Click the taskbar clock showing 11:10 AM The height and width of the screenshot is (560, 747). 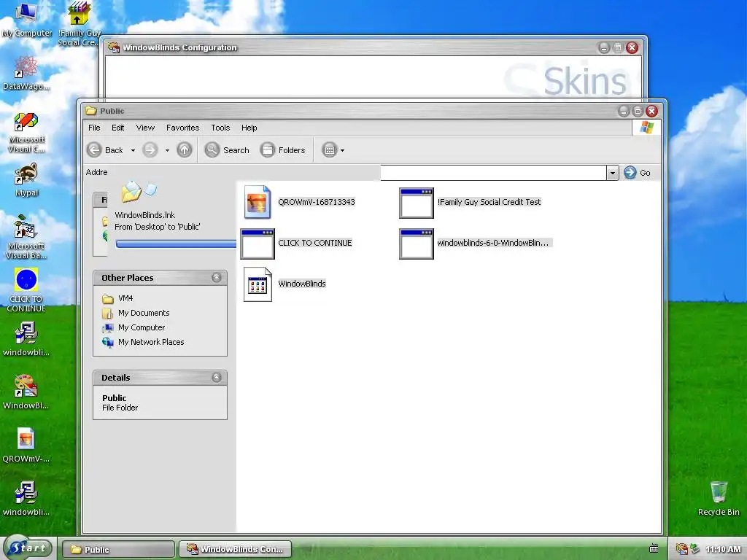click(723, 549)
